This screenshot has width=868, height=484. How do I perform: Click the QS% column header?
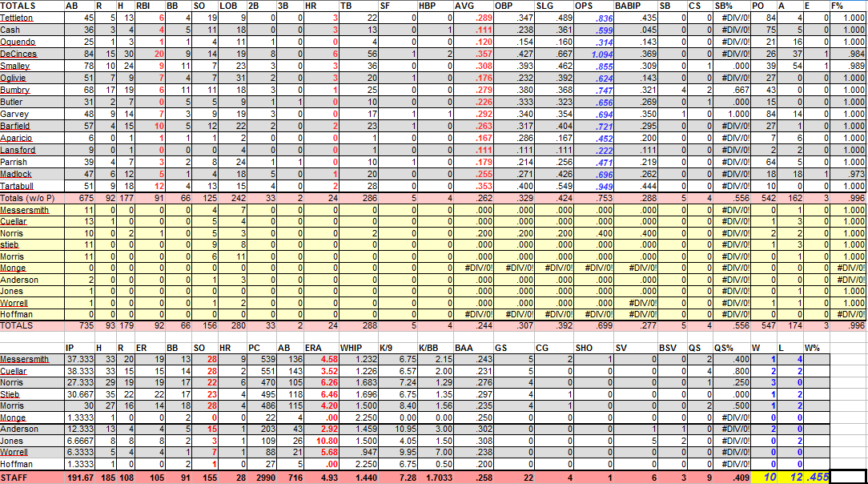(x=732, y=348)
